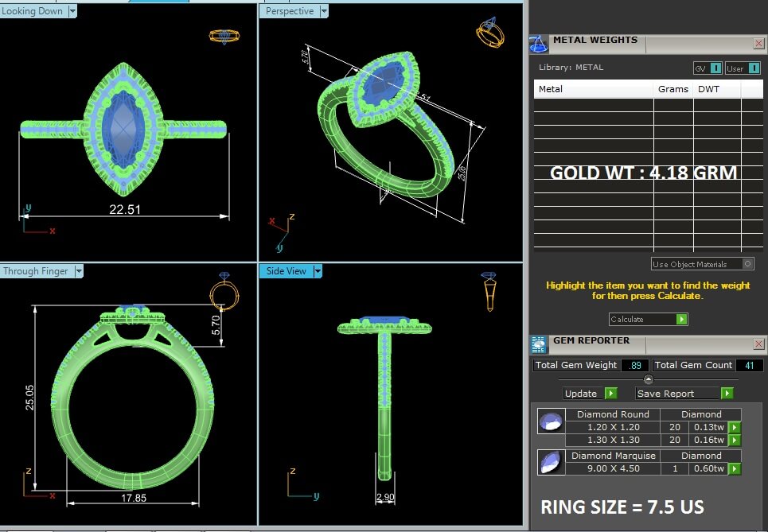
Task: Click ring orientation icon in Perspective viewport
Action: [489, 36]
